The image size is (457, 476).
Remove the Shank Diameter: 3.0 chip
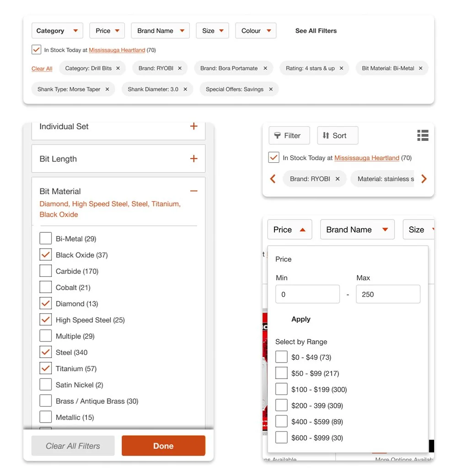[x=185, y=89]
